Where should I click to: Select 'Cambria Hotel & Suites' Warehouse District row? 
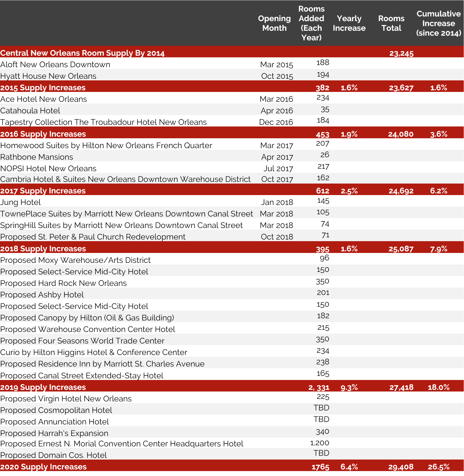[125, 179]
